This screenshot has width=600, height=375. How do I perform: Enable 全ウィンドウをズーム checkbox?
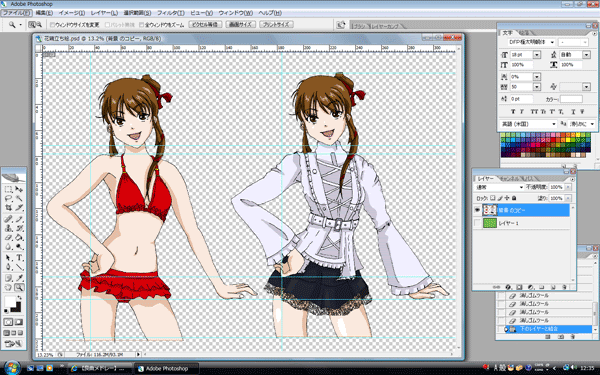click(x=142, y=24)
